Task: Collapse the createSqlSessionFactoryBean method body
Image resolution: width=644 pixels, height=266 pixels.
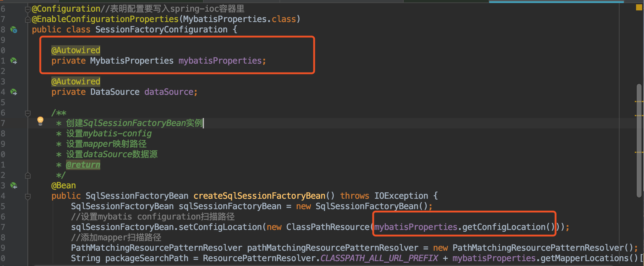Action: pos(28,197)
